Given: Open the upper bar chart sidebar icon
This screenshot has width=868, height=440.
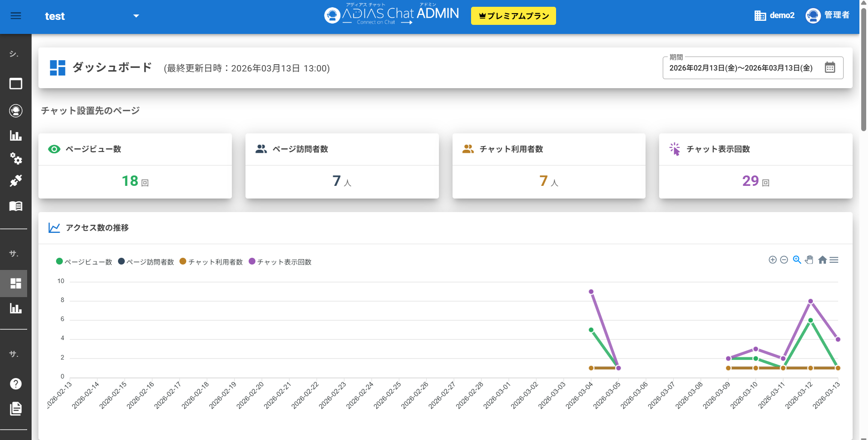Looking at the screenshot, I should point(16,136).
